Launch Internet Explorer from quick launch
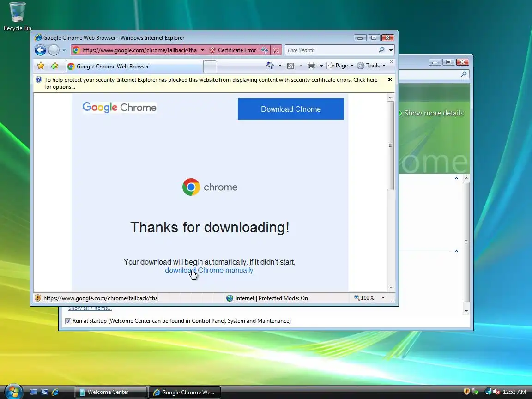This screenshot has width=532, height=399. pos(55,392)
